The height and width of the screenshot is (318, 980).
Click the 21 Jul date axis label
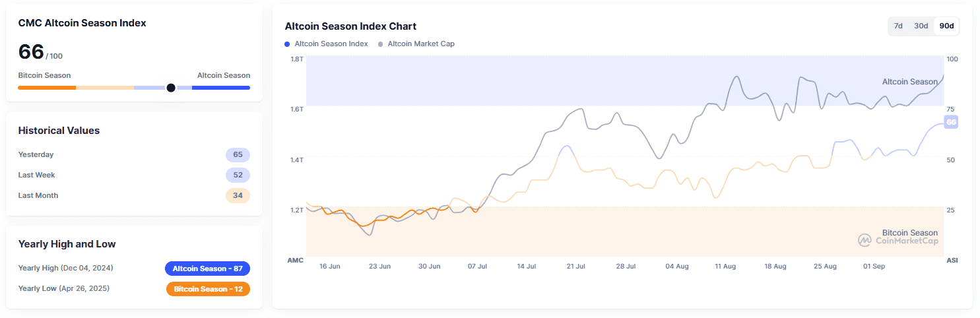pyautogui.click(x=575, y=267)
